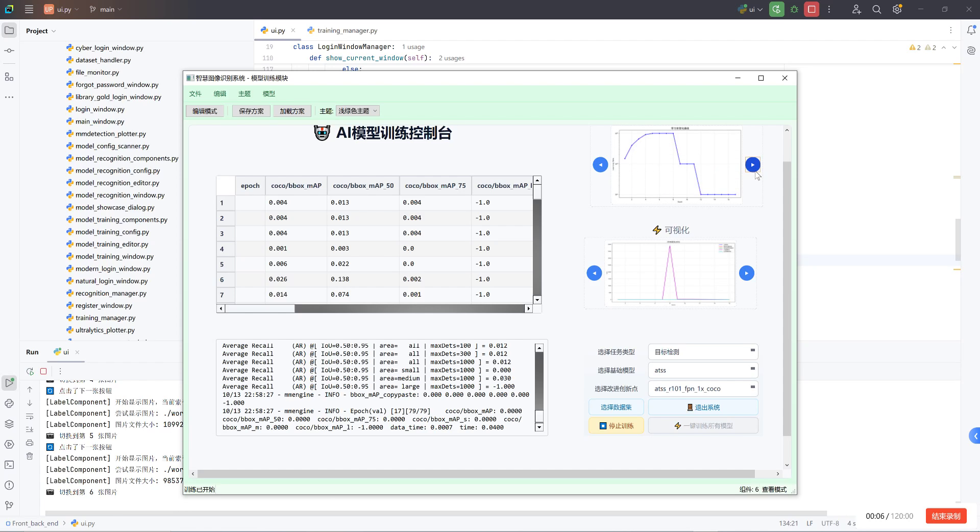Click the clear all trash icon in Run panel
The width and height of the screenshot is (980, 532).
tap(30, 456)
